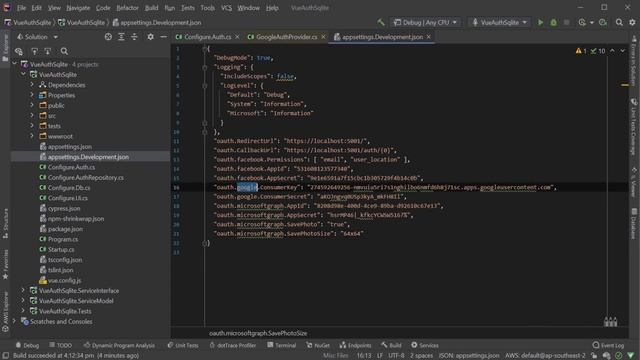Viewport: 640px width, 360px height.
Task: Click oauth.microsoftgraph.SavePhotoSize breadcrumb below editor
Action: tap(258, 333)
